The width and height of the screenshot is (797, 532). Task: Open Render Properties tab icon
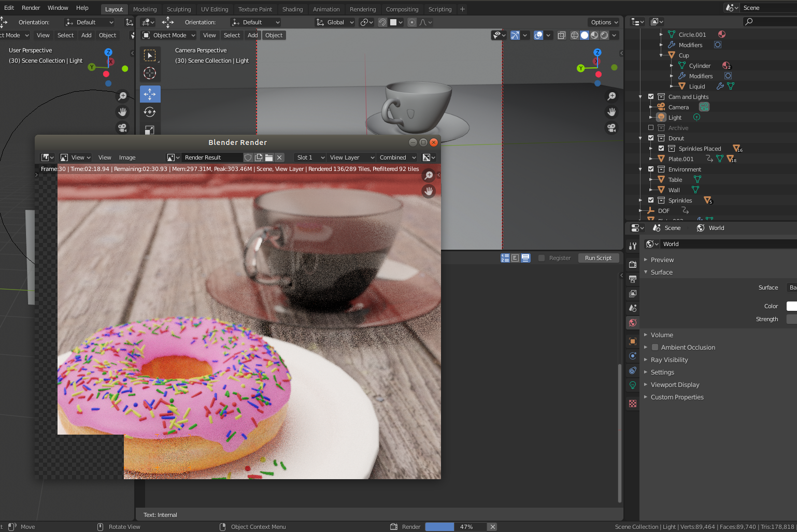633,264
